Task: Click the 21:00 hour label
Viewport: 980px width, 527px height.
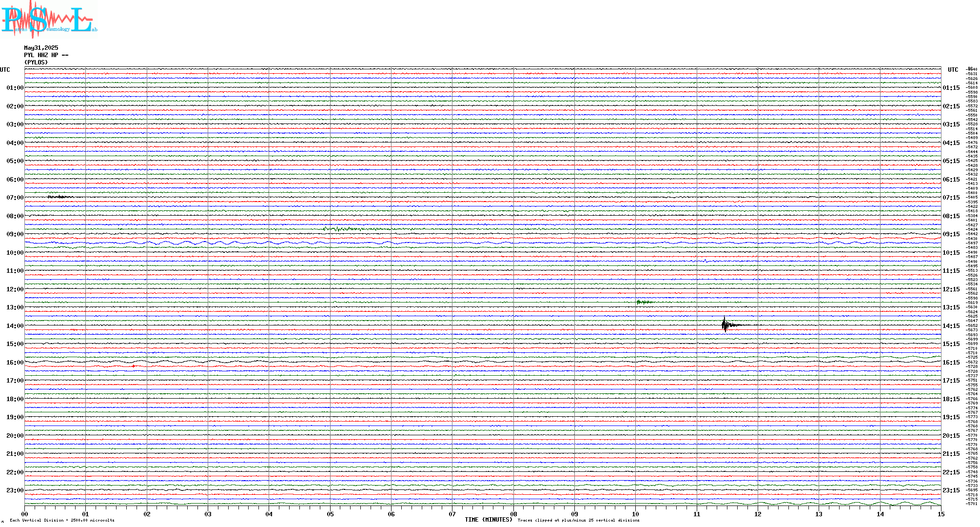Action: click(x=15, y=454)
